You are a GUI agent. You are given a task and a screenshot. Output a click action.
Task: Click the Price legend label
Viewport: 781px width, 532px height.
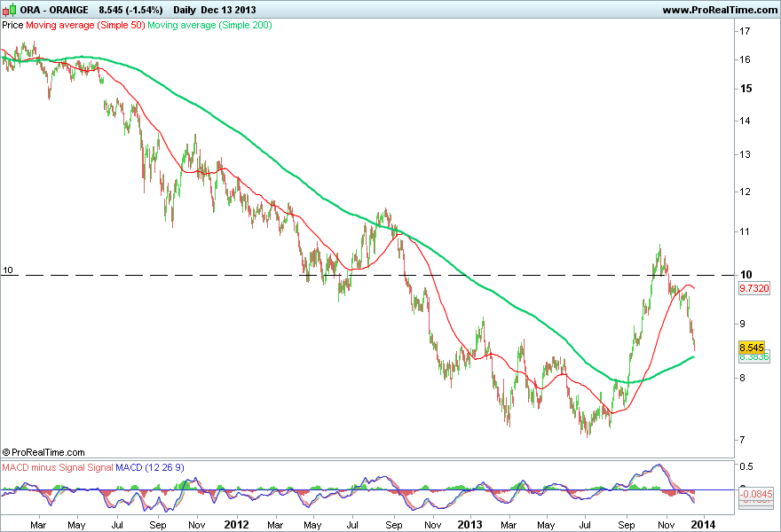[x=12, y=25]
